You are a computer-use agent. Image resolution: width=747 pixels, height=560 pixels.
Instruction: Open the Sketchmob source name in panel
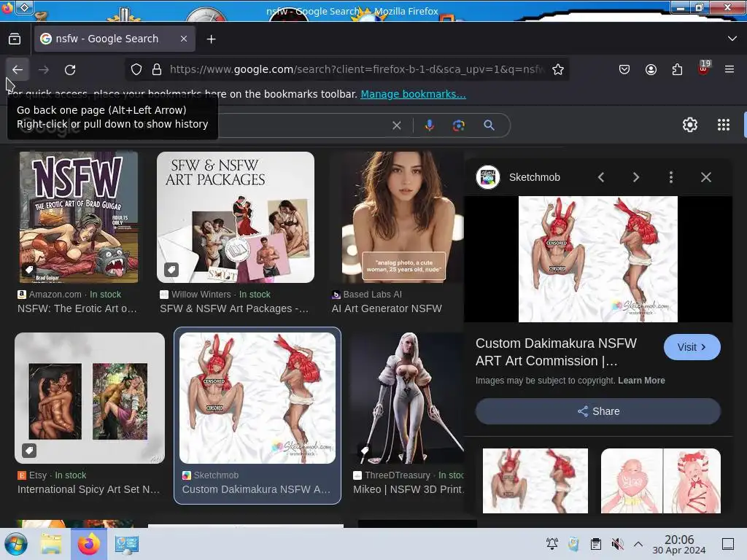tap(535, 177)
